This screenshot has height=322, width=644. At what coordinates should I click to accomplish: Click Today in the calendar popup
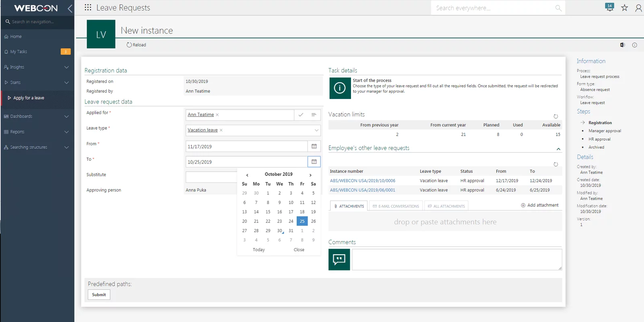[259, 250]
